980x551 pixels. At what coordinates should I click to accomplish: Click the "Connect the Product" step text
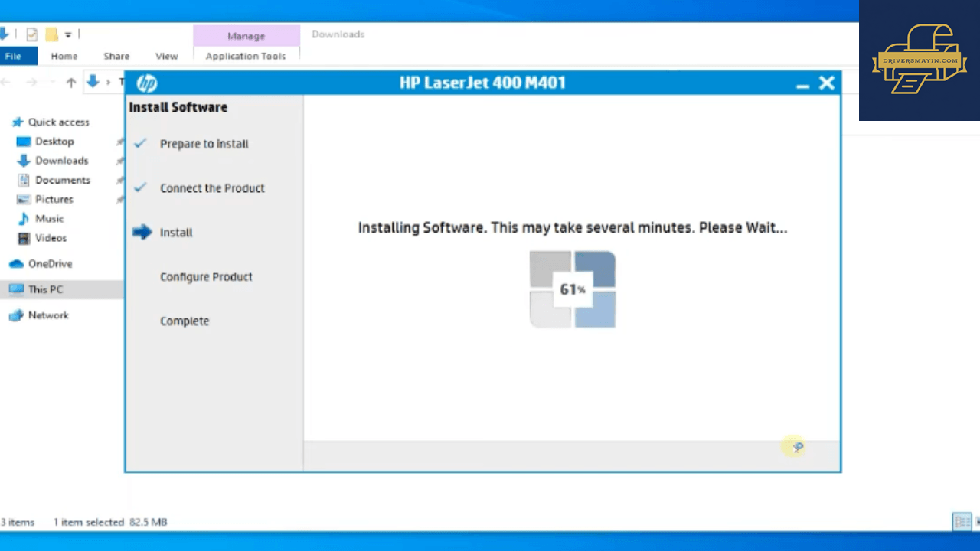(212, 188)
